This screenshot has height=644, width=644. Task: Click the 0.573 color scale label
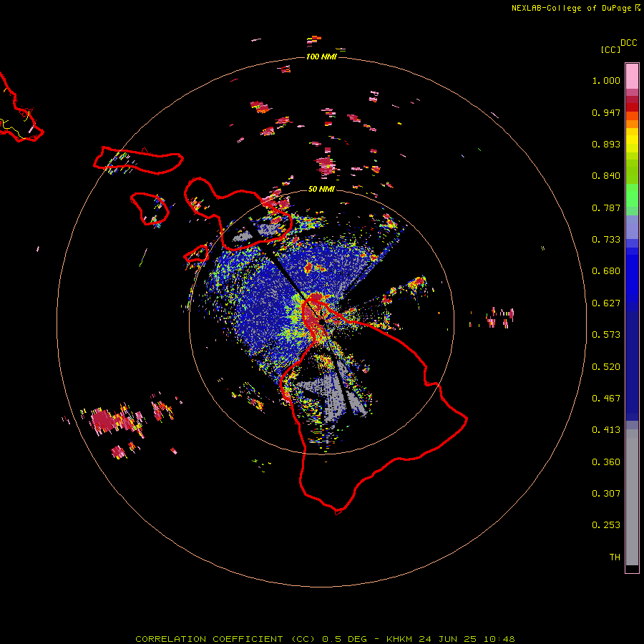coord(606,335)
